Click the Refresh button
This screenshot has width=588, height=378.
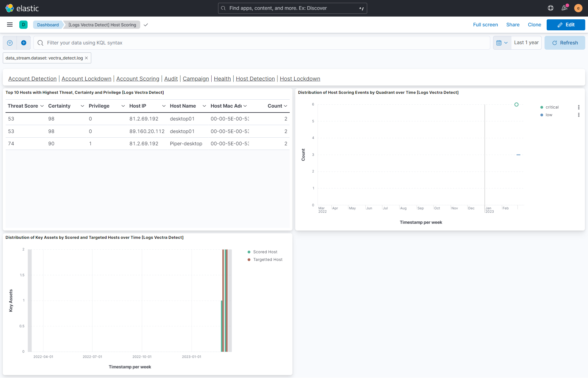(x=565, y=43)
